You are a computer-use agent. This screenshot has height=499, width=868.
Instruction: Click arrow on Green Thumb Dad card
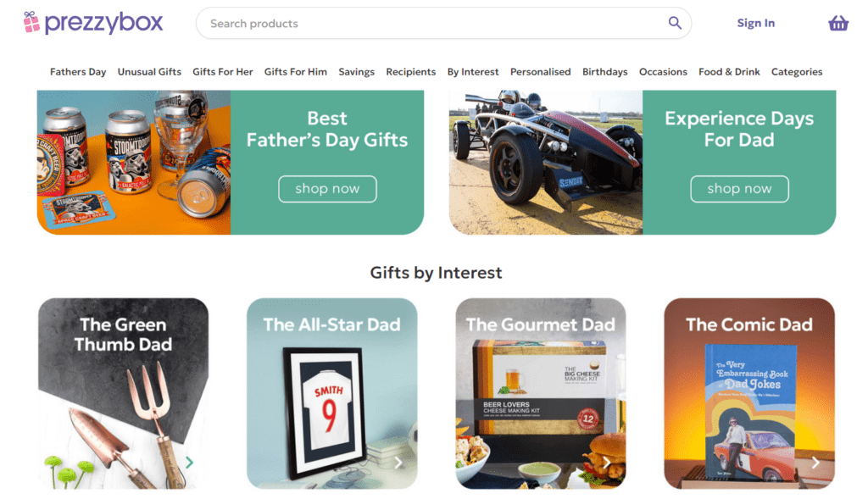pyautogui.click(x=190, y=463)
